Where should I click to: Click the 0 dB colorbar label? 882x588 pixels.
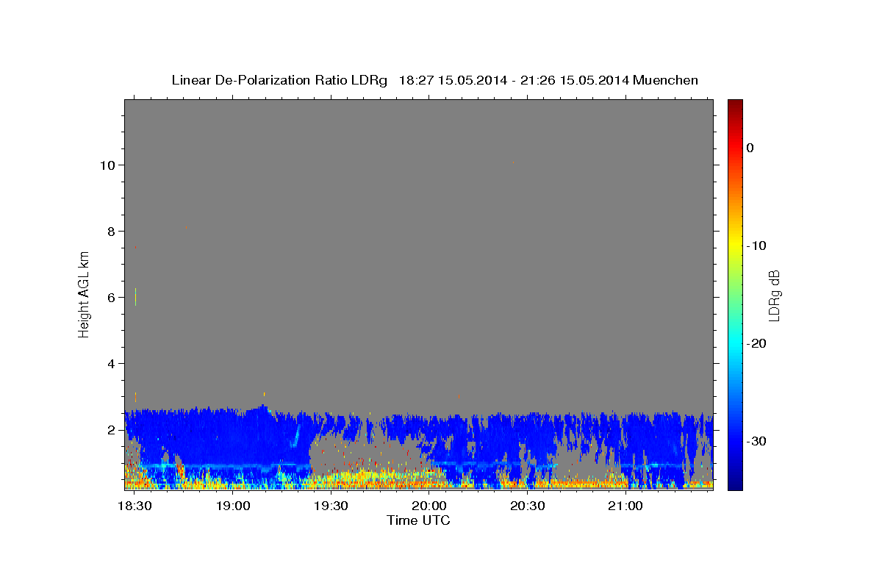(x=750, y=148)
